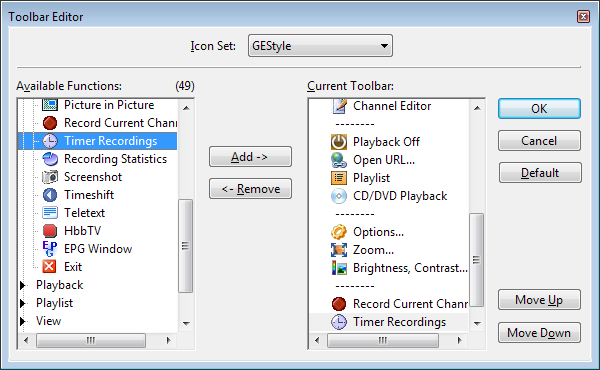The width and height of the screenshot is (600, 370).
Task: Expand the Playback tree category
Action: click(23, 285)
